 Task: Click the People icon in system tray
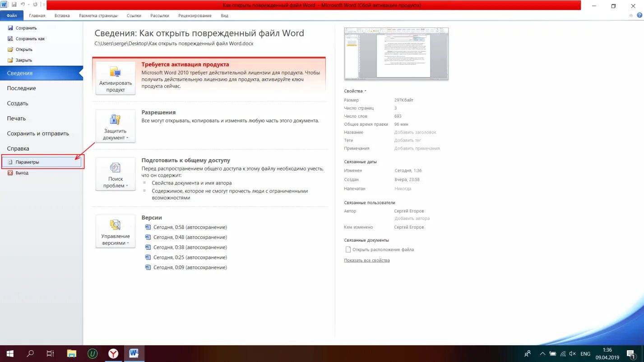528,354
